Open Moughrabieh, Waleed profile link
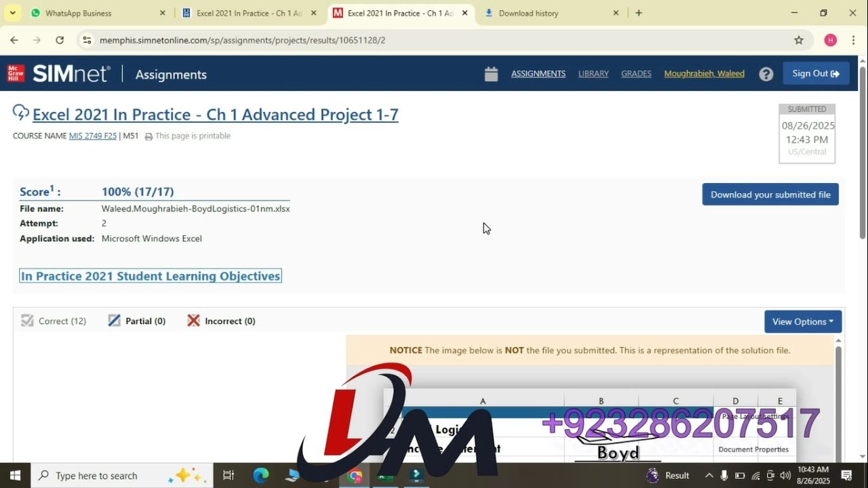Screen dimensions: 868x488 coord(704,74)
